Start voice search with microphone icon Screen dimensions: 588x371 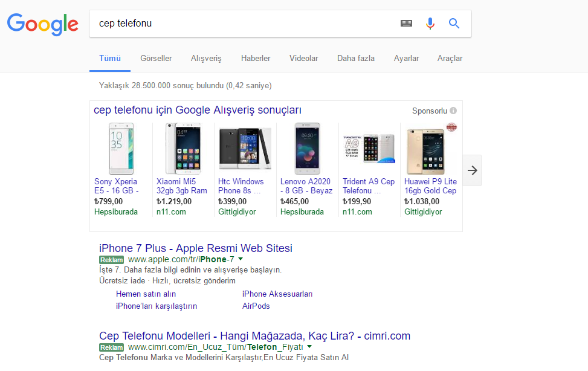[x=430, y=23]
